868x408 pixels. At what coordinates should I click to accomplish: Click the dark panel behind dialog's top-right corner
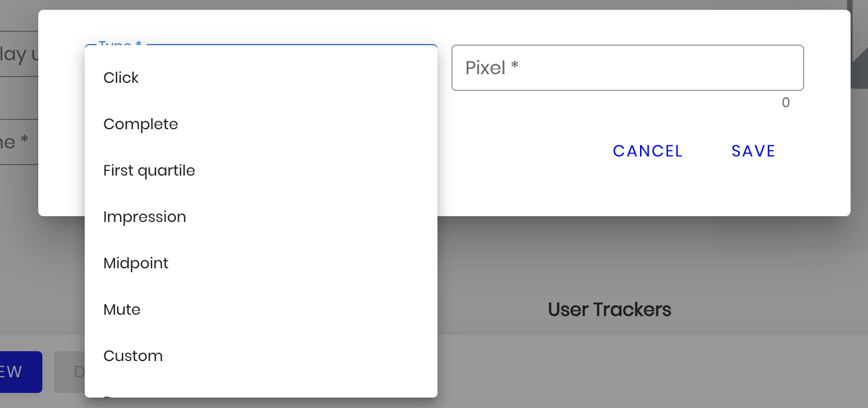point(859,46)
